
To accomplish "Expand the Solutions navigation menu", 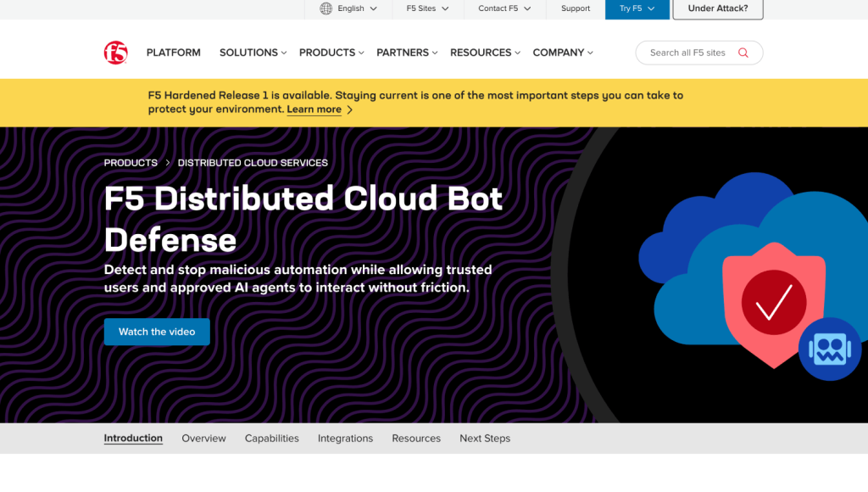I will (253, 53).
